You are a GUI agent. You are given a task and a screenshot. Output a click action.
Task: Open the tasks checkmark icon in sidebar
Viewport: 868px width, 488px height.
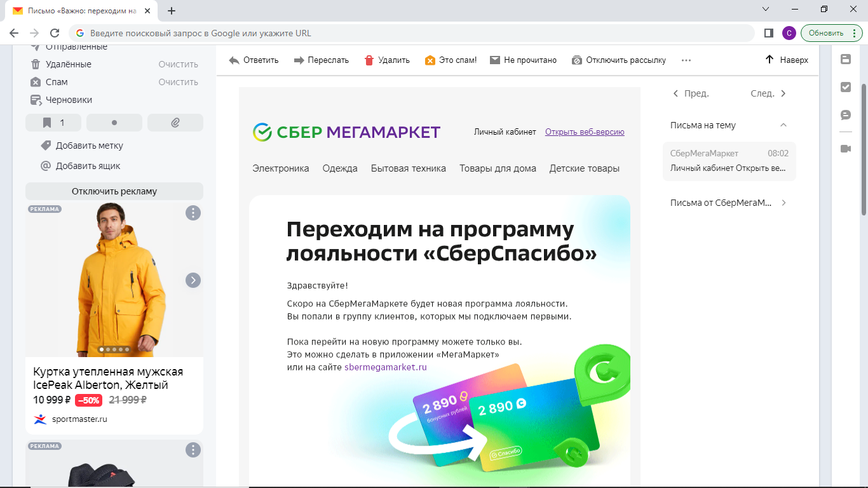click(x=846, y=87)
